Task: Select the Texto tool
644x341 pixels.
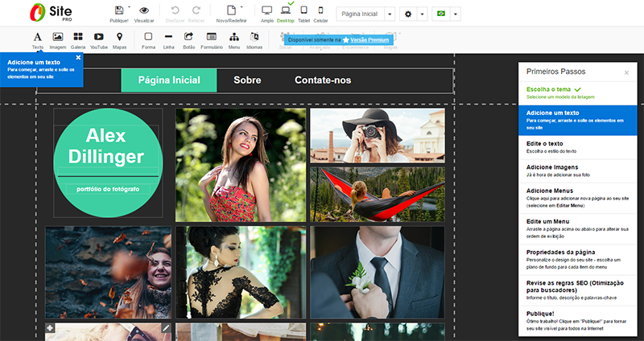Action: (x=37, y=40)
